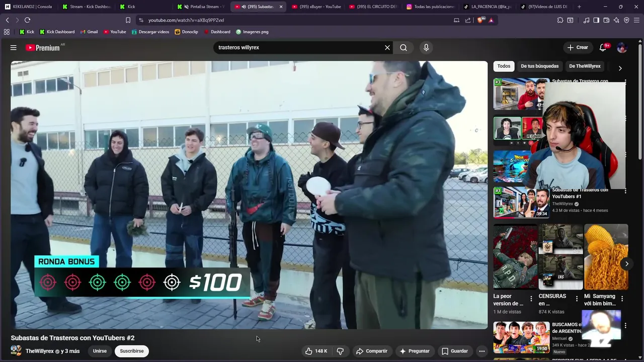Viewport: 644px width, 362px height.
Task: Open YouTube notifications bell
Action: point(603,48)
